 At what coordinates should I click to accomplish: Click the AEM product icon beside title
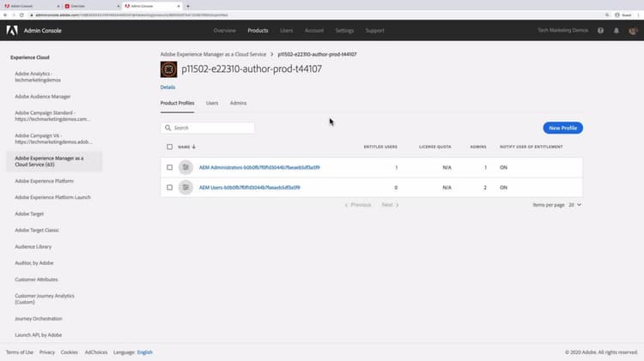click(x=168, y=69)
